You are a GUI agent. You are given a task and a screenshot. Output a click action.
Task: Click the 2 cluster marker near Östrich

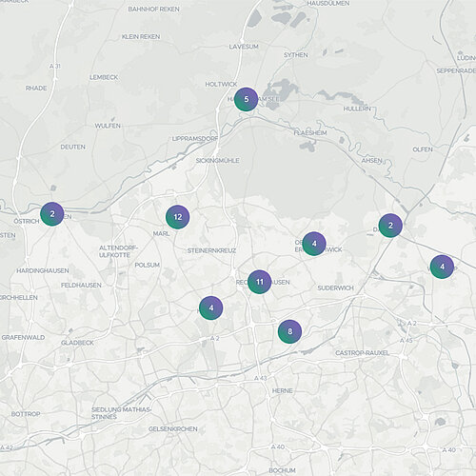[52, 214]
